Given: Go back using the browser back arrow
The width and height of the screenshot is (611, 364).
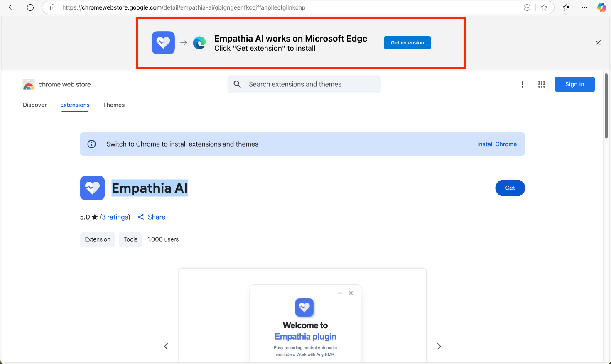Looking at the screenshot, I should click(x=12, y=7).
